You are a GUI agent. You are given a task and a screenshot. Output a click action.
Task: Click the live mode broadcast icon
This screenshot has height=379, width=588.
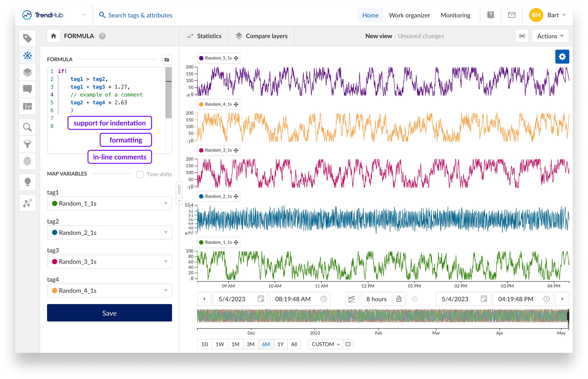[522, 36]
